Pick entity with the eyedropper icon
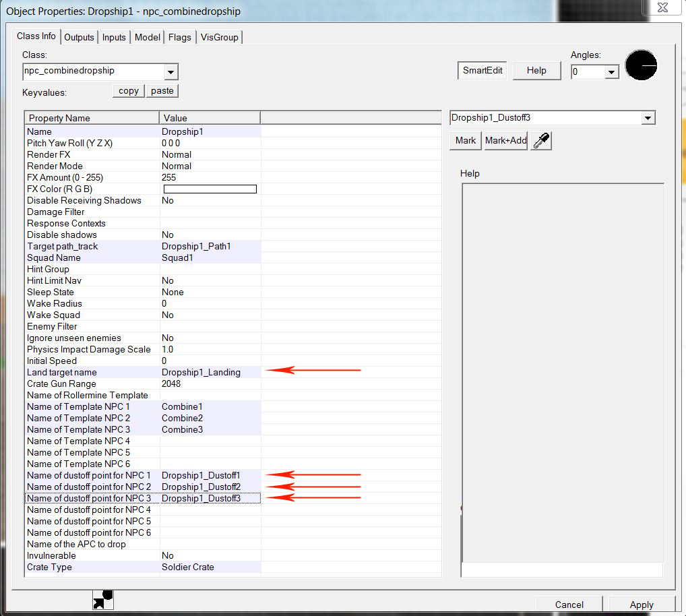The width and height of the screenshot is (686, 616). (x=541, y=141)
